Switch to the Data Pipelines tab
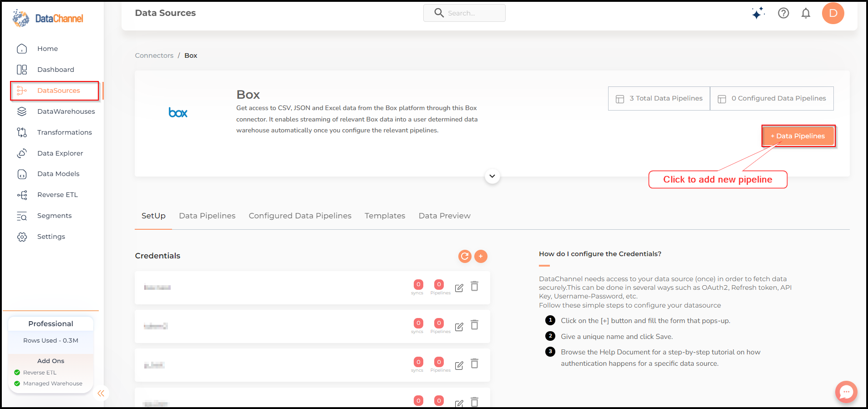The height and width of the screenshot is (409, 868). [x=207, y=216]
